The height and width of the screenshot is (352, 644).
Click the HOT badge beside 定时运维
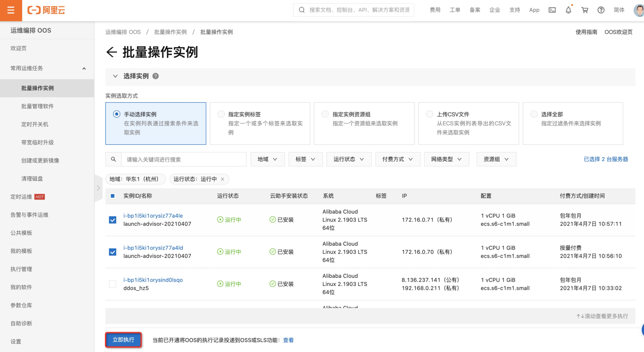[40, 197]
